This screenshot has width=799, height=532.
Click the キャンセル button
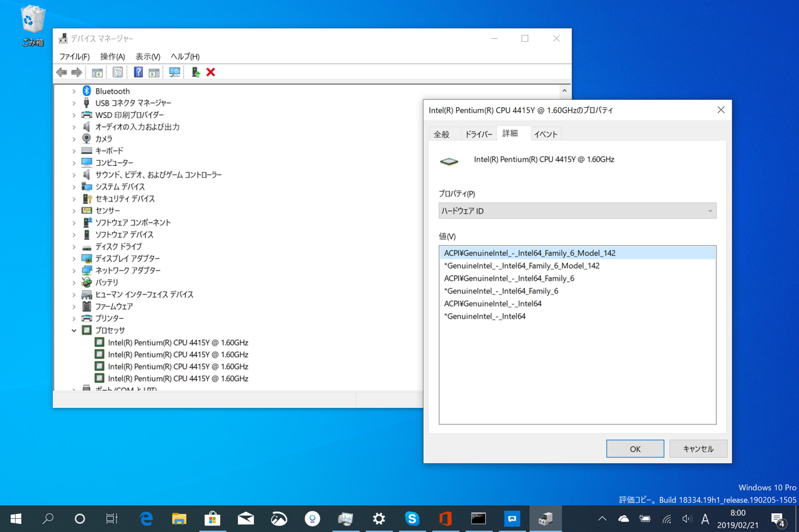pos(698,448)
